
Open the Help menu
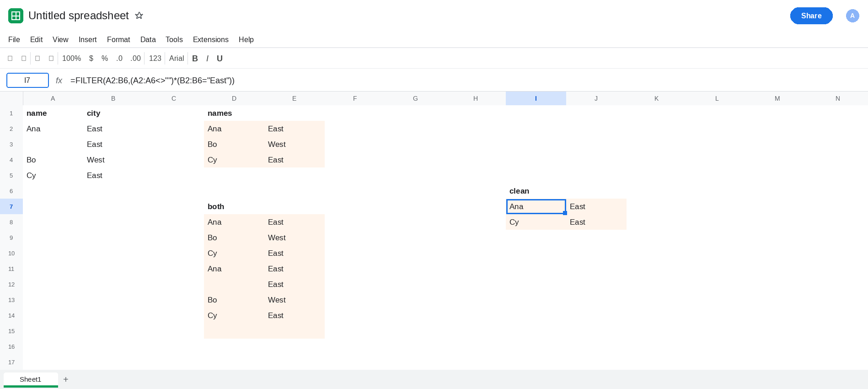pyautogui.click(x=246, y=40)
